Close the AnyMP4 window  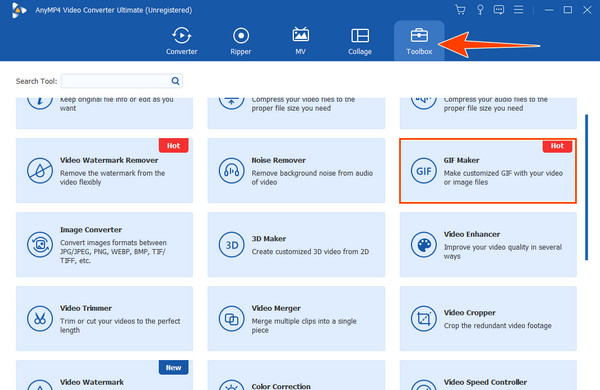pos(587,10)
